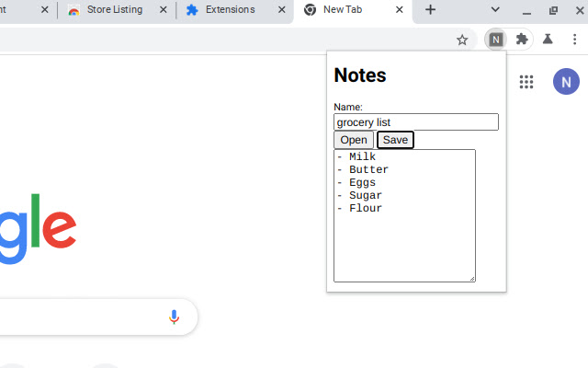The height and width of the screenshot is (368, 588).
Task: Click the '- Butter' line in note
Action: (x=363, y=169)
